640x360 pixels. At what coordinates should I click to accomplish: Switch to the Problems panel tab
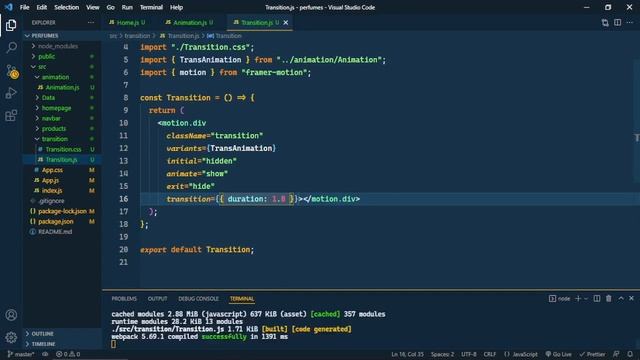[124, 299]
